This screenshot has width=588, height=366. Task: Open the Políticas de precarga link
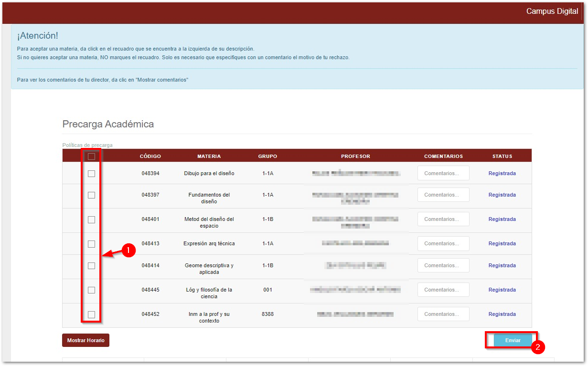point(87,145)
